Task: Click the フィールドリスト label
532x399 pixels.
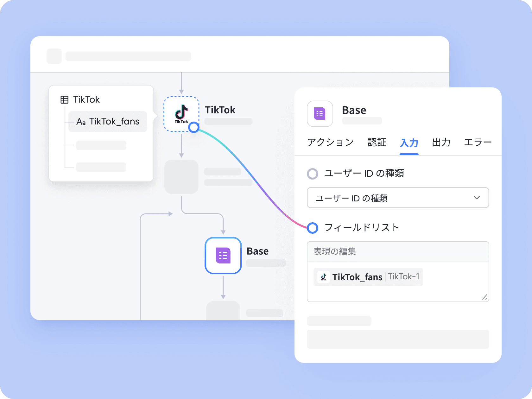Action: [362, 228]
